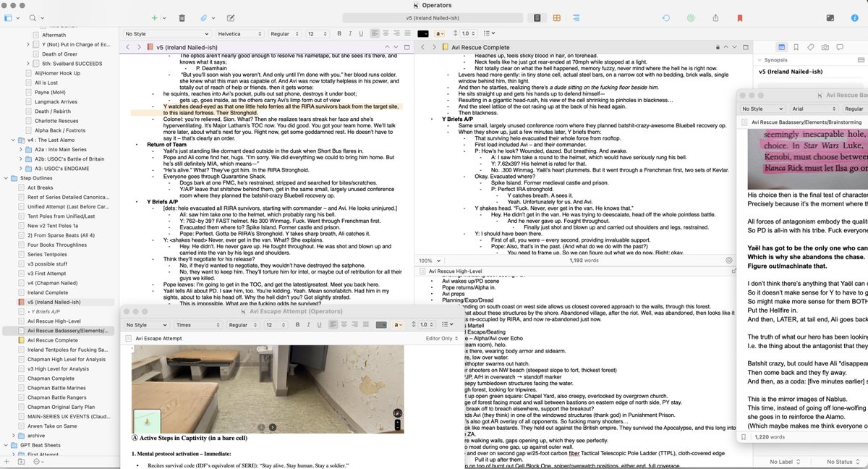
Task: Open the Times font dropdown in Avi Escape Attempt window
Action: [200, 325]
